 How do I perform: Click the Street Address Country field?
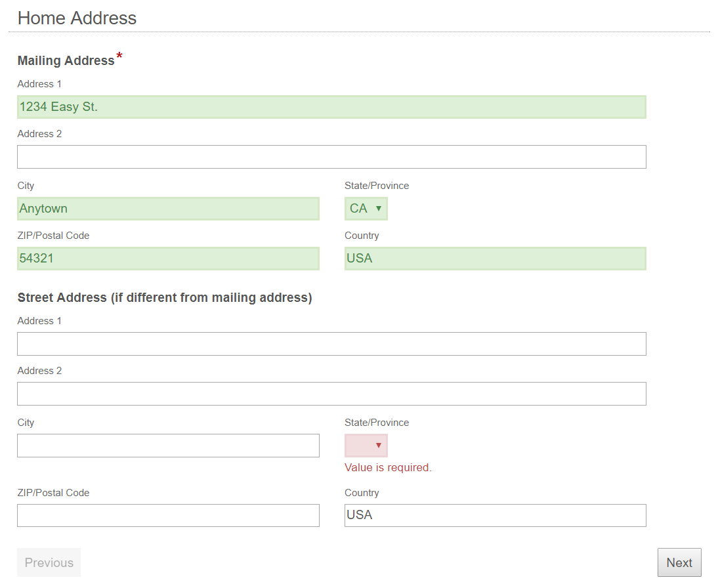495,515
